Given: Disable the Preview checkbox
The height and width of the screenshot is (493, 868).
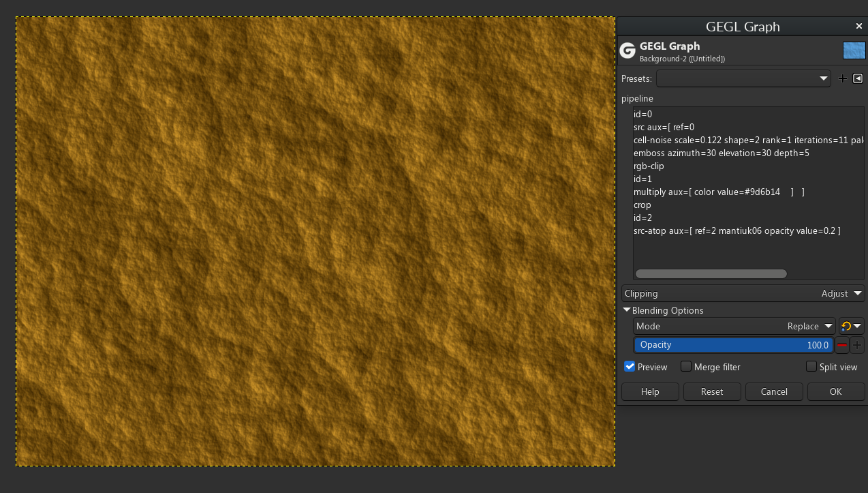Looking at the screenshot, I should coord(630,367).
